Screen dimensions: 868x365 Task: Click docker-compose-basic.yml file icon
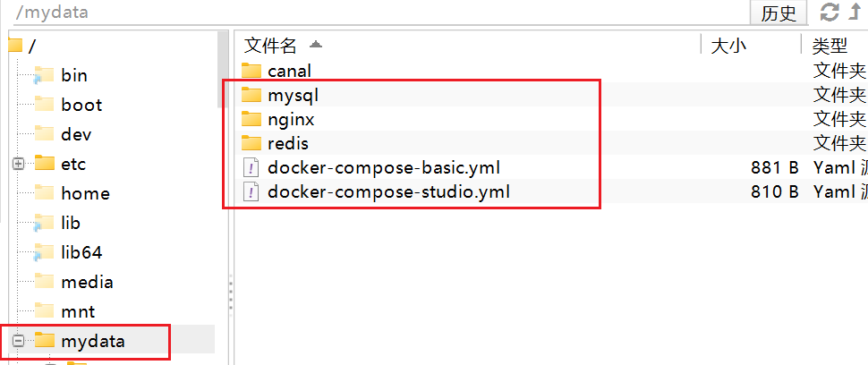pyautogui.click(x=251, y=167)
